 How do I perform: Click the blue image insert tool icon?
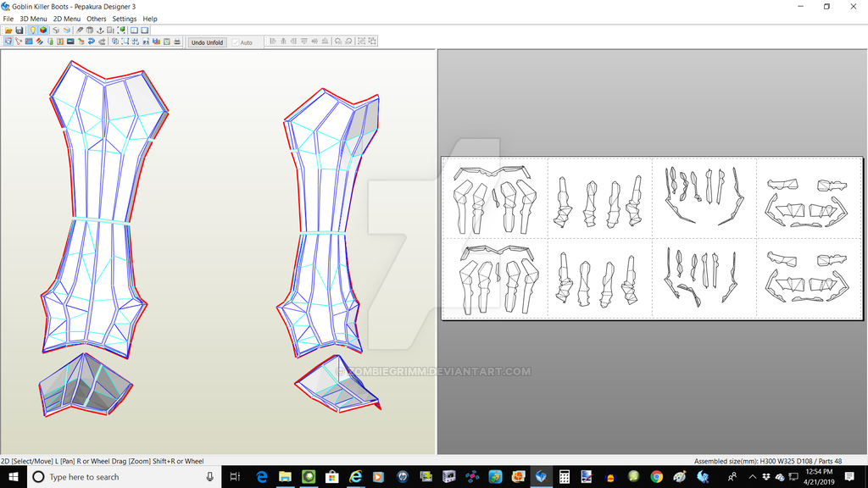pos(70,42)
